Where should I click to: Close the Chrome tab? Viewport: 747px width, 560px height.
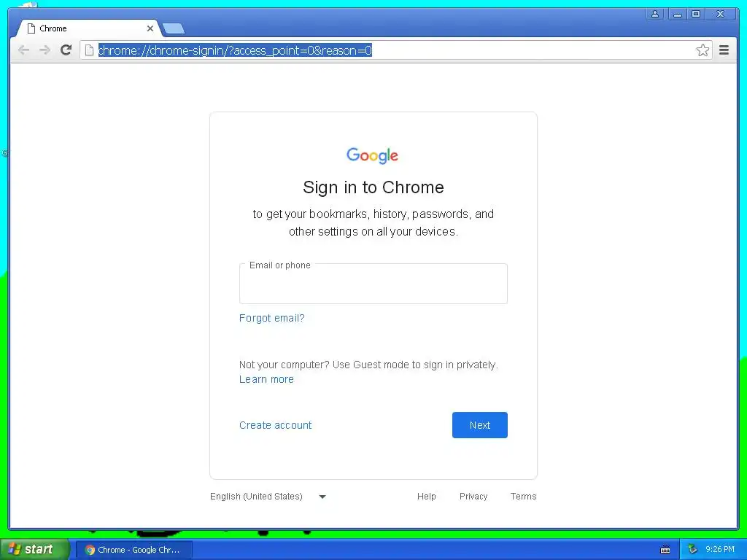150,28
